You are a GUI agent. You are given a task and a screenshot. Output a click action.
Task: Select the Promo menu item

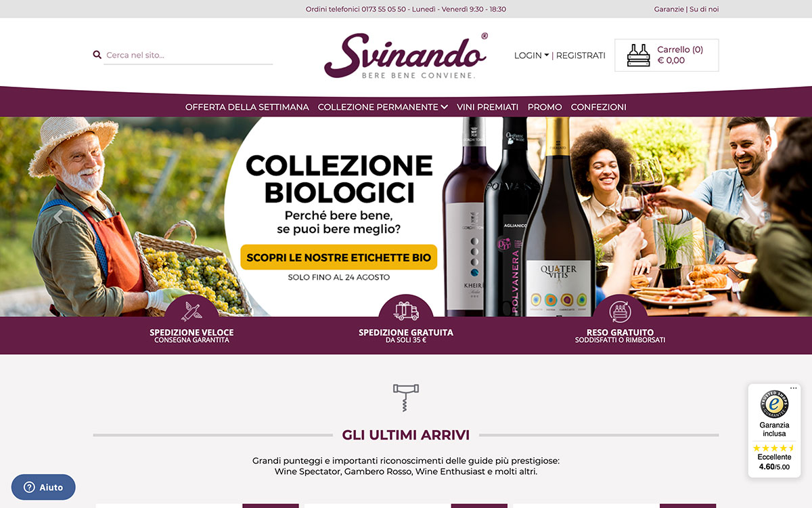[545, 107]
